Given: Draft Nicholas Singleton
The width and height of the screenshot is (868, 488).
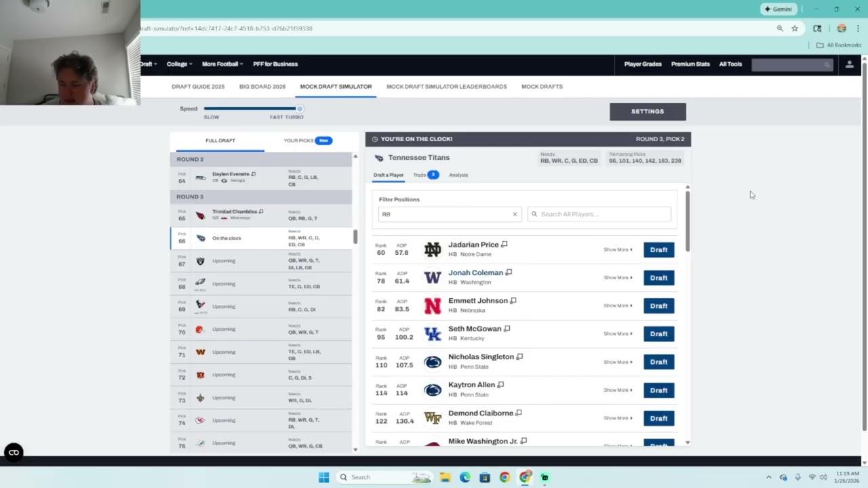Looking at the screenshot, I should [658, 362].
